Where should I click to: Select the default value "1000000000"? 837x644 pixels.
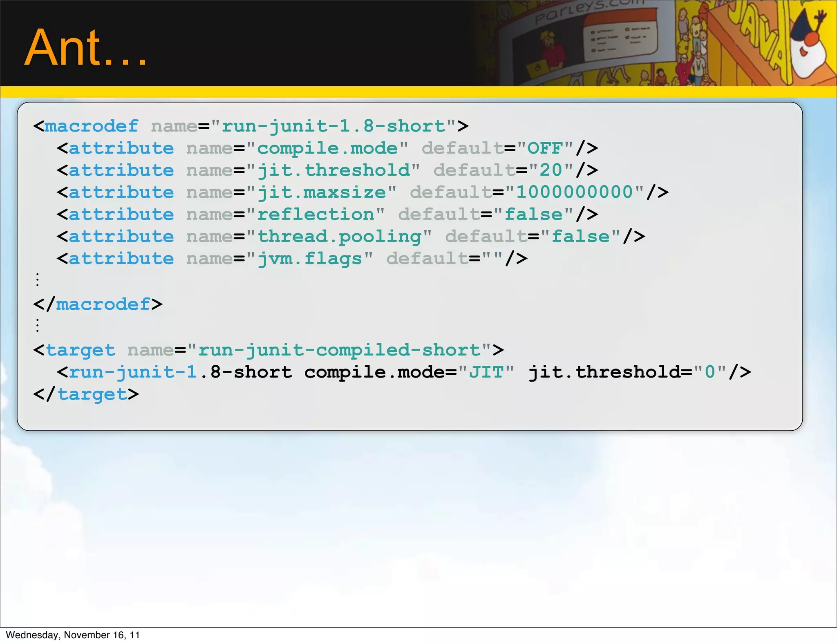[575, 192]
